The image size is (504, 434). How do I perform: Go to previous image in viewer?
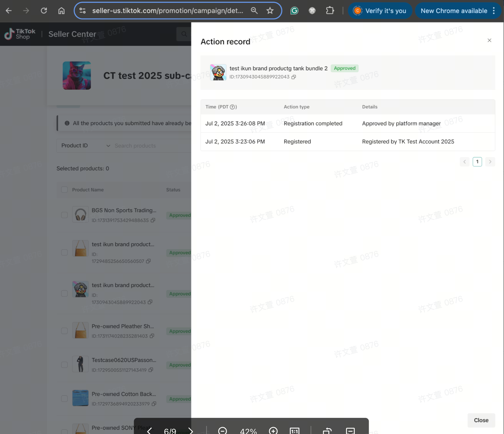(x=149, y=431)
